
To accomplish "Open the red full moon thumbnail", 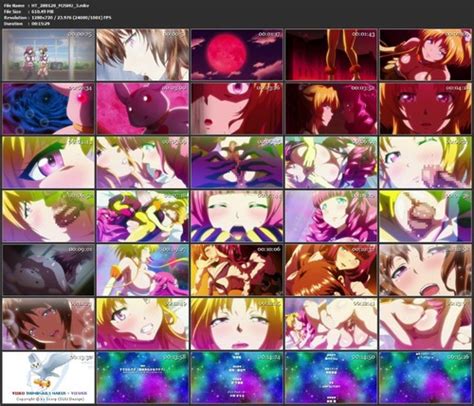I will point(237,55).
